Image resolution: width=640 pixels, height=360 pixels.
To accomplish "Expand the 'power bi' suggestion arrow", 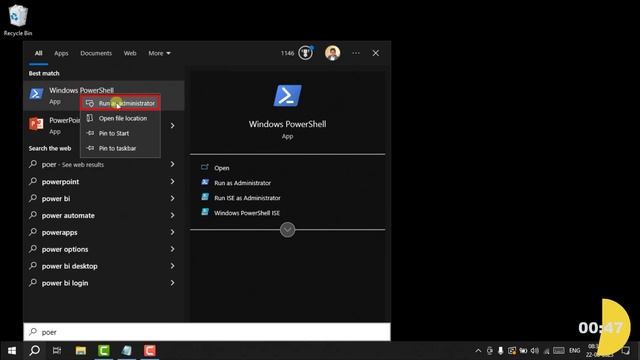I will [x=172, y=199].
